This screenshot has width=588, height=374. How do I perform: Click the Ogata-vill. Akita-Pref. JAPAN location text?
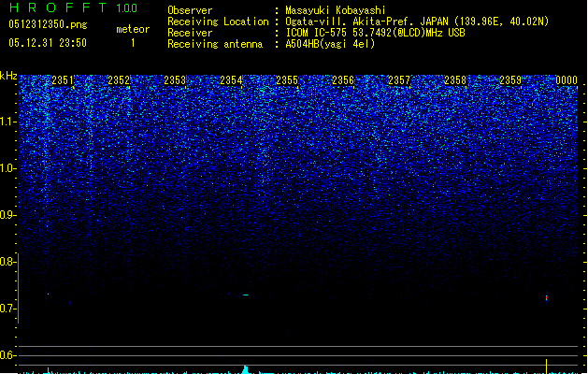366,22
